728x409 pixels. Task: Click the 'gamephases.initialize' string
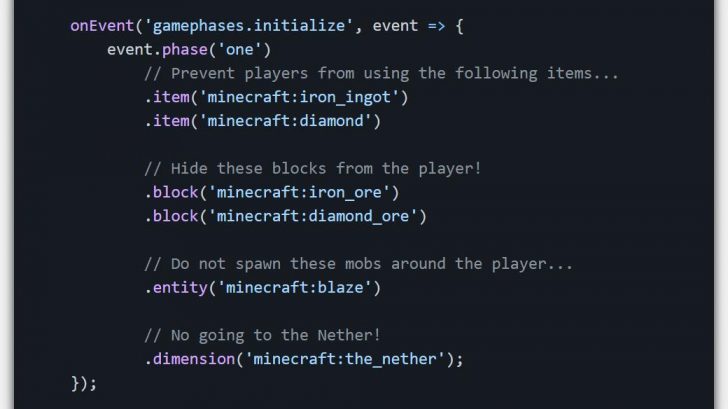pyautogui.click(x=248, y=26)
